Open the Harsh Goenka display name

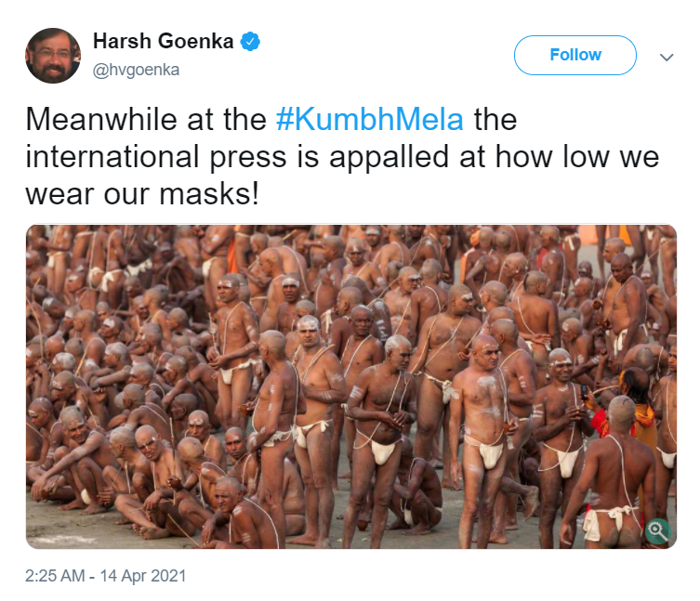click(164, 42)
